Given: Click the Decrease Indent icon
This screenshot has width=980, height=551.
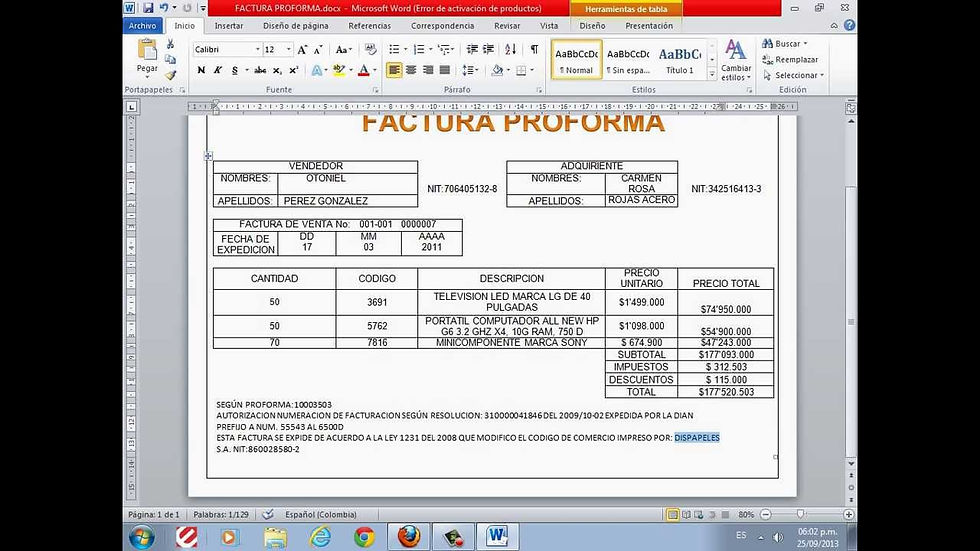Looking at the screenshot, I should click(x=472, y=49).
